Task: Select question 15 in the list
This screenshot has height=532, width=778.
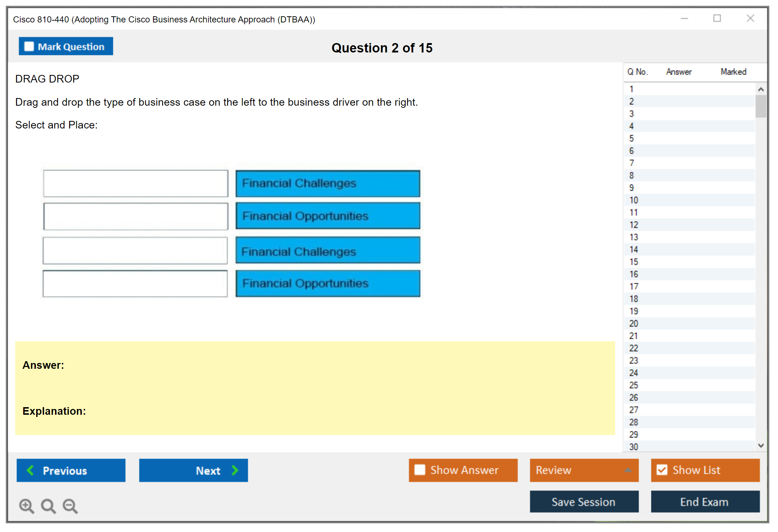Action: pyautogui.click(x=634, y=262)
